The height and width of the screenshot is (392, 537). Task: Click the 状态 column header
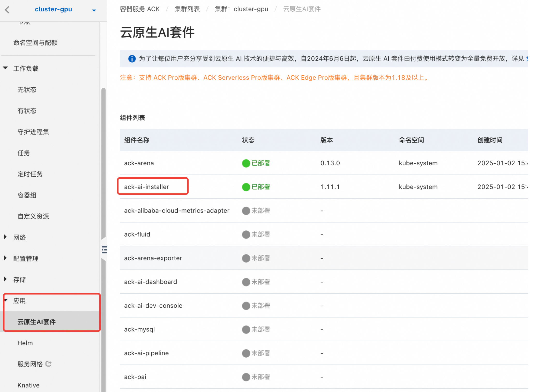pos(248,140)
